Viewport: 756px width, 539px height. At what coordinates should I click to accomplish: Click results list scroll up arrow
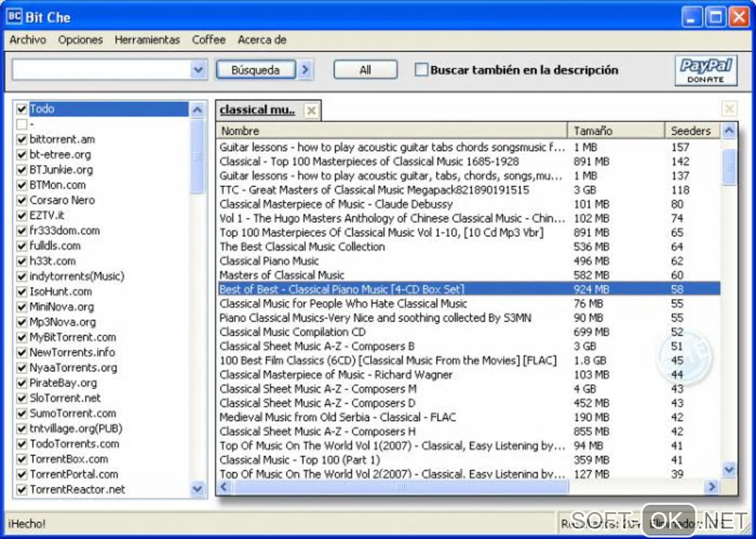click(x=729, y=130)
